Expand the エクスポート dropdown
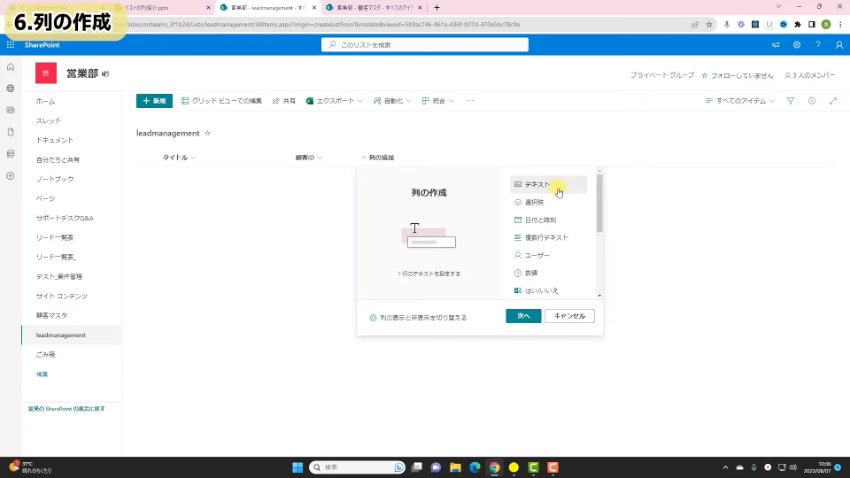The height and width of the screenshot is (478, 850). pos(335,101)
